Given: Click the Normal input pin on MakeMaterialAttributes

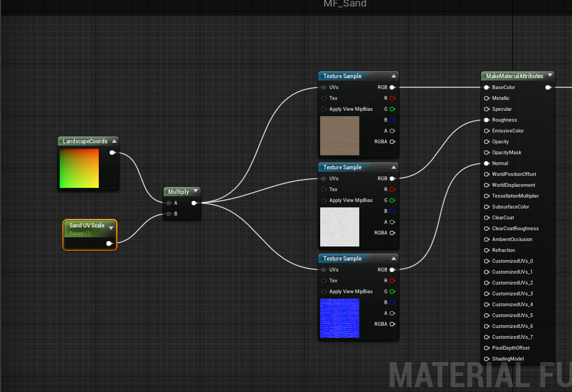Looking at the screenshot, I should coord(486,163).
